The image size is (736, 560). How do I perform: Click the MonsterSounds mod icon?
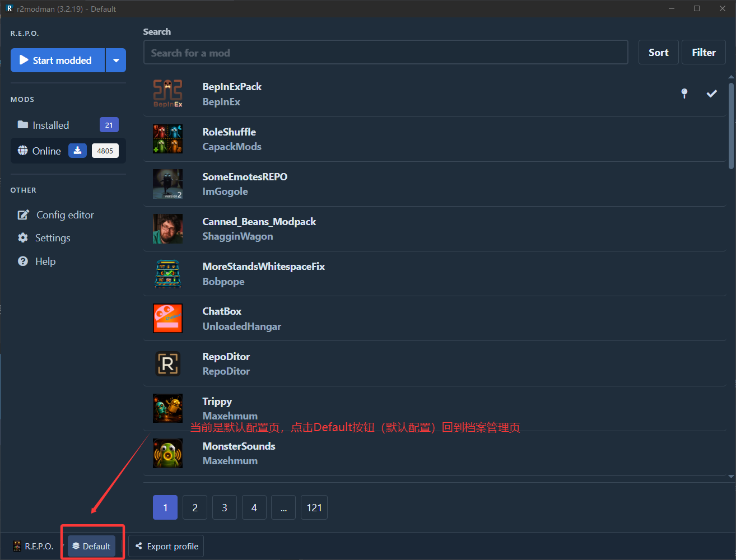pyautogui.click(x=167, y=453)
